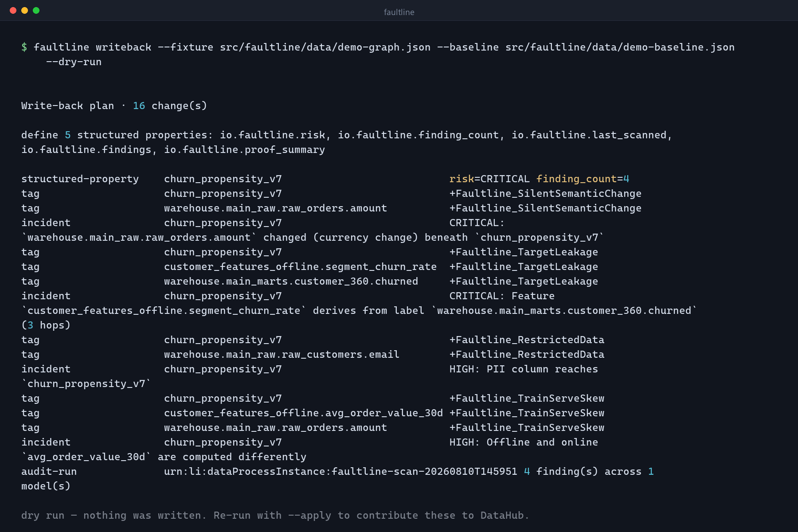The height and width of the screenshot is (532, 798).
Task: Click the 'structured-property' row label
Action: coord(80,179)
